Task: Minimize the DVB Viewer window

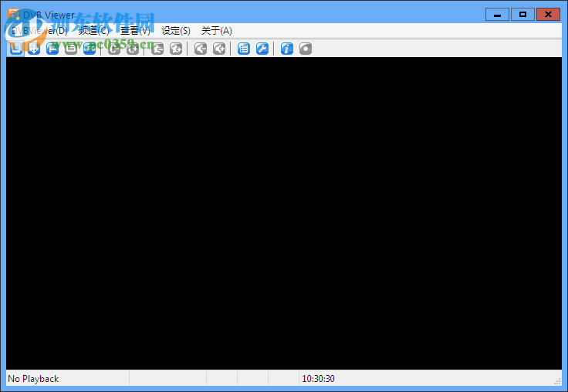Action: 497,15
